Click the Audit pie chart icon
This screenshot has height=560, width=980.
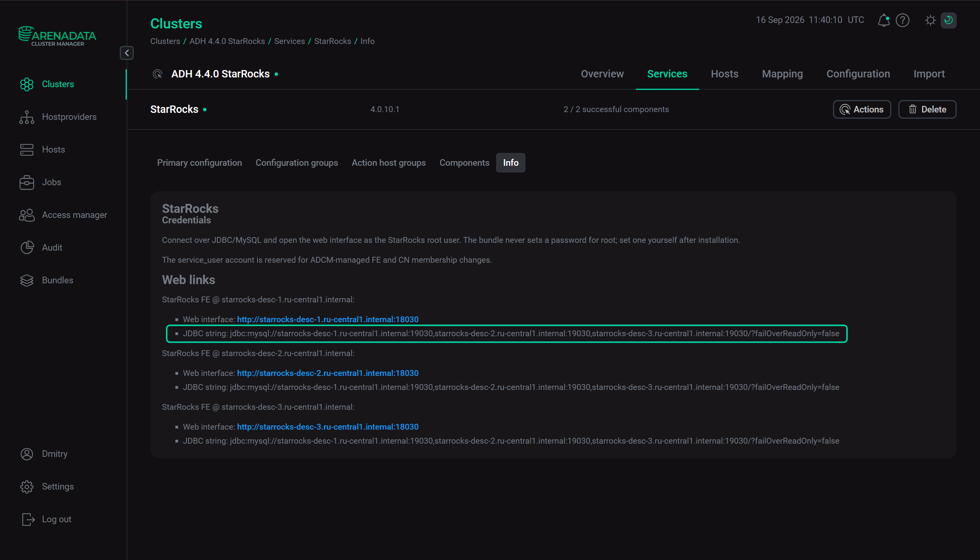[x=27, y=248]
